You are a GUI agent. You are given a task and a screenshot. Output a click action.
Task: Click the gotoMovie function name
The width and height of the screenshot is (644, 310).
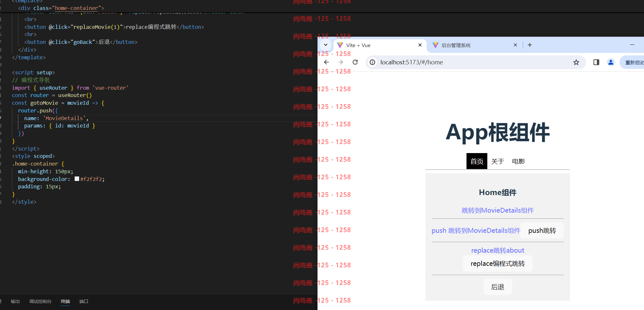click(44, 103)
